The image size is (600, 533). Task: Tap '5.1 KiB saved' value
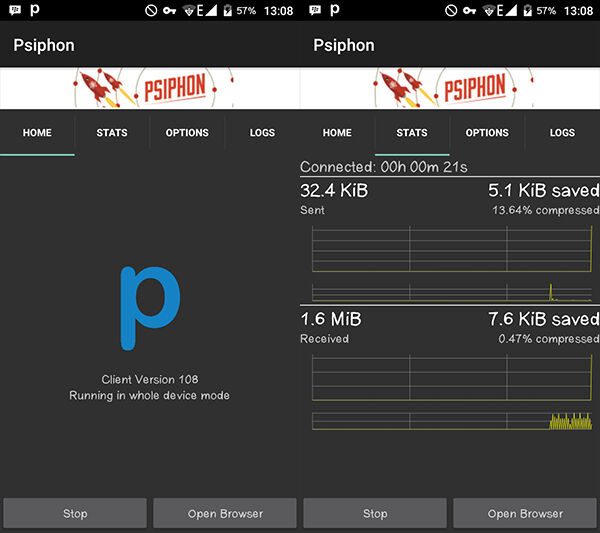pos(544,191)
